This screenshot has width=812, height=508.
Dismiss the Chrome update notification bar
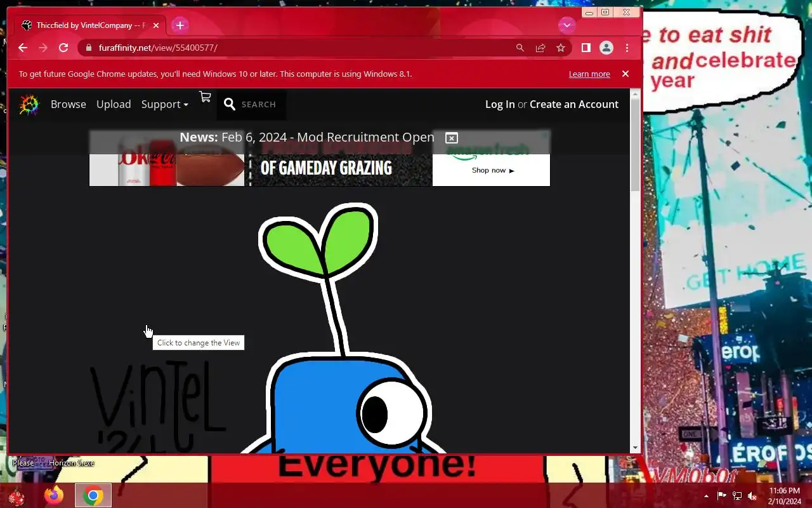tap(625, 74)
